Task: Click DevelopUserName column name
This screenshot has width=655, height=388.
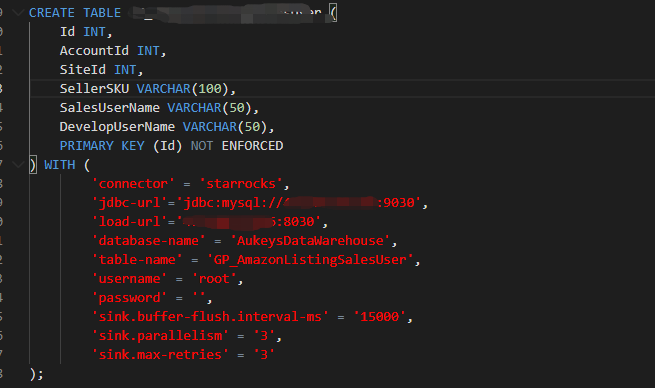Action: [117, 127]
